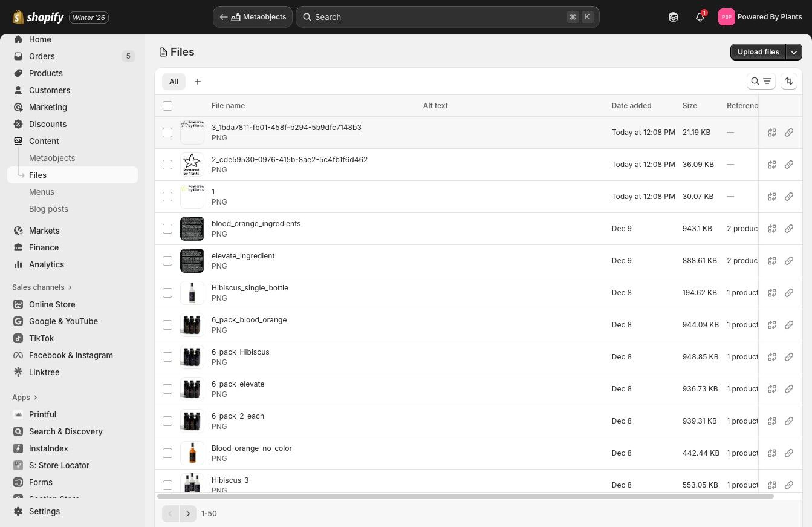This screenshot has width=812, height=527.
Task: Check the checkbox for 6_pack_Hibiscus
Action: point(167,357)
